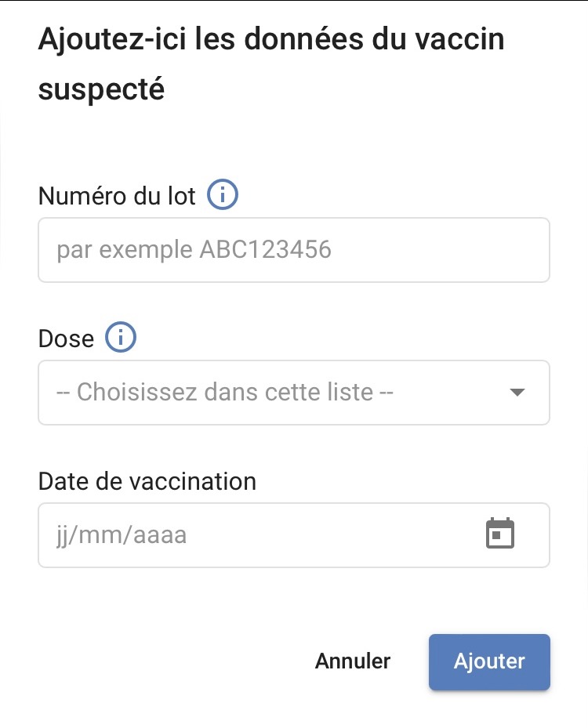Viewport: 588px width, 728px height.
Task: Click the "jj/mm/aaaa" placeholder text
Action: [122, 535]
